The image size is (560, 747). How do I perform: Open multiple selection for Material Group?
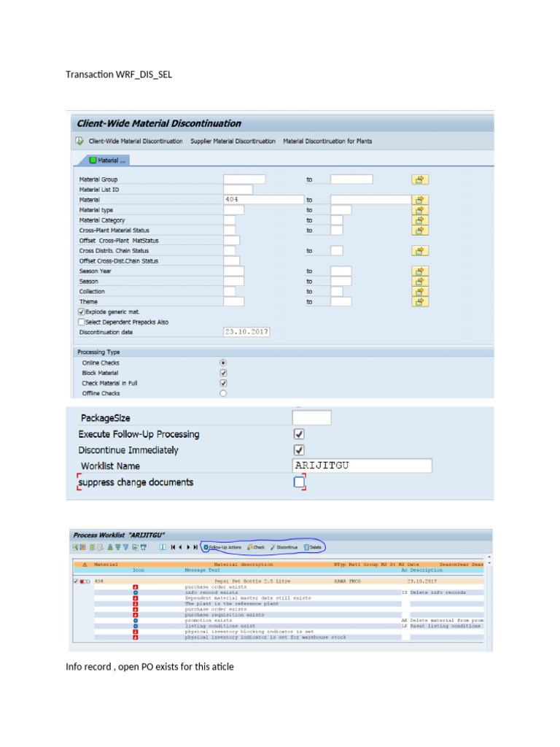pos(419,179)
